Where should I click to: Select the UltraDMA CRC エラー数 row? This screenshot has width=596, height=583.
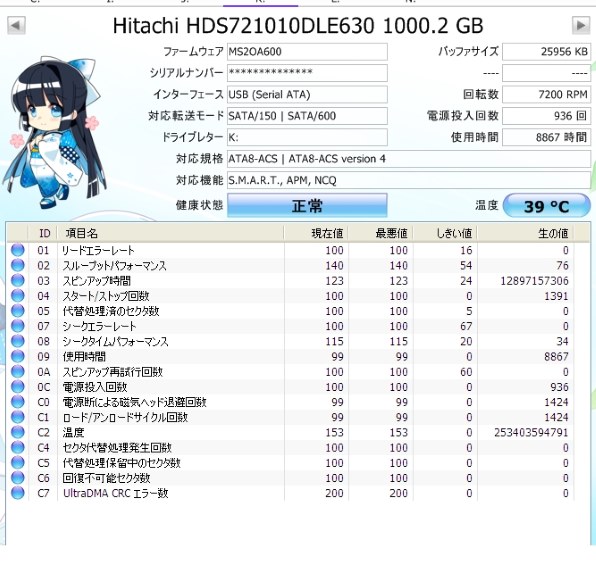[x=290, y=493]
